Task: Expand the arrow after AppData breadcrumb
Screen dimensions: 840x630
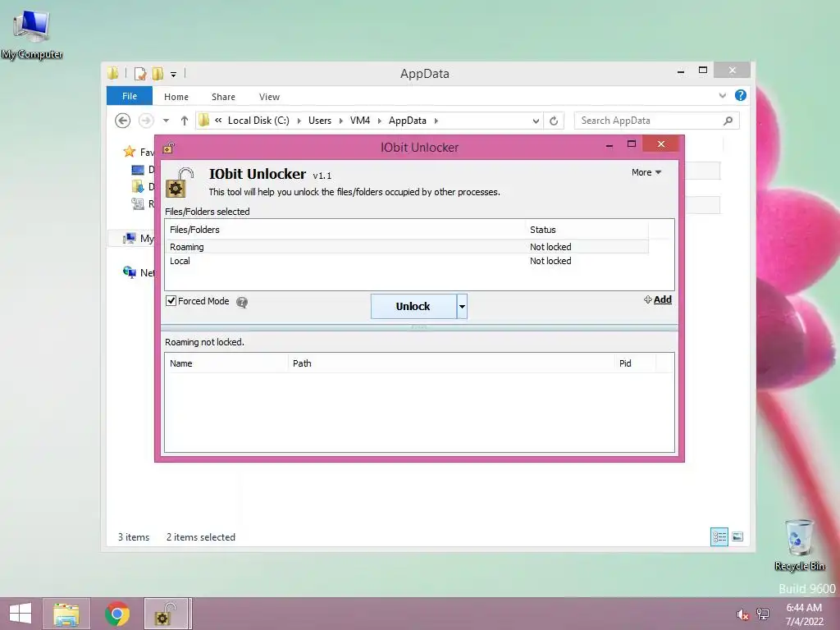Action: point(436,121)
